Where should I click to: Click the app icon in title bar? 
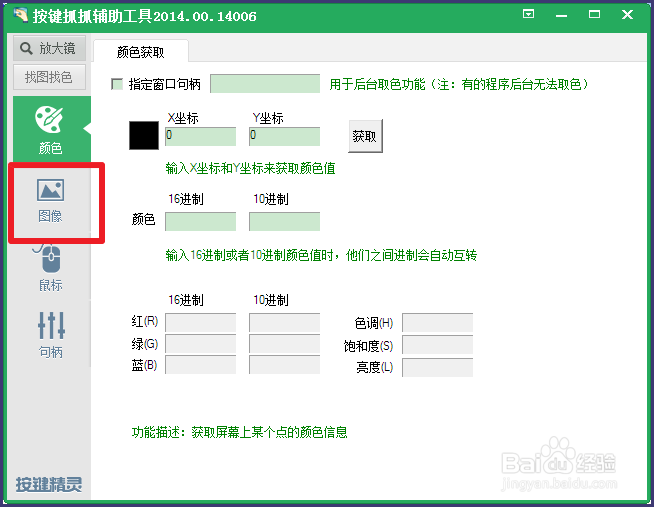[x=20, y=15]
